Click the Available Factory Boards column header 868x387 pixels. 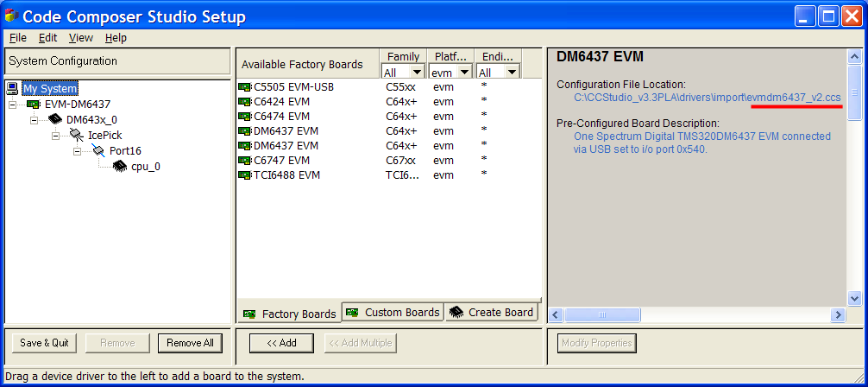tap(308, 64)
